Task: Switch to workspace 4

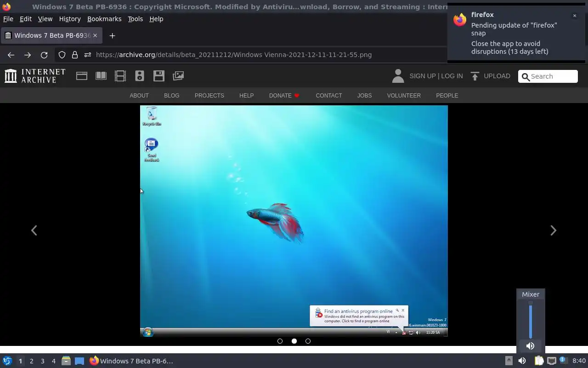Action: 53,361
